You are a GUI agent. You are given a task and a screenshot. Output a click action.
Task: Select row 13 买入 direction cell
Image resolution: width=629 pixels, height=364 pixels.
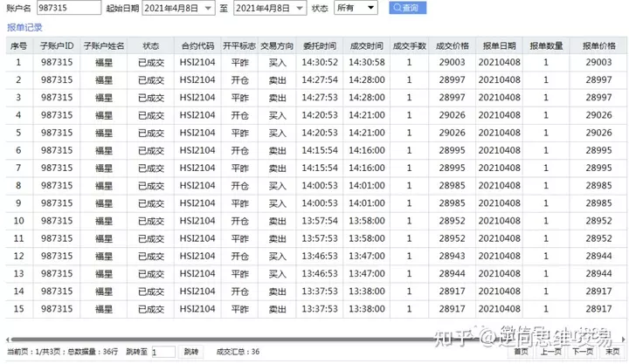point(277,274)
